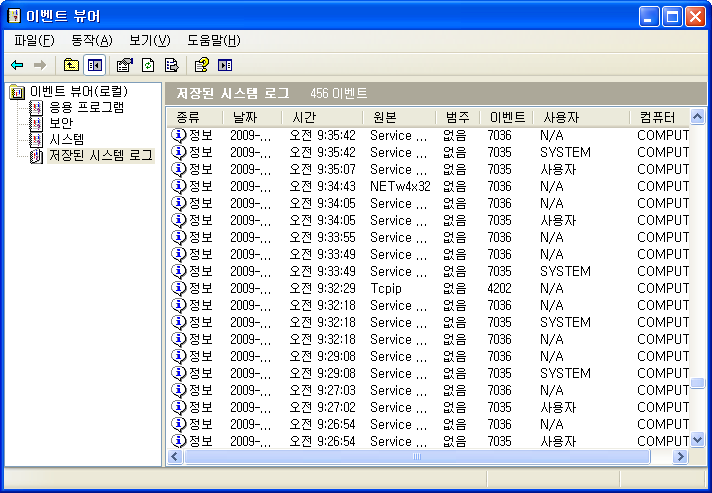Open the 동작(A) menu
This screenshot has height=493, width=712.
91,40
